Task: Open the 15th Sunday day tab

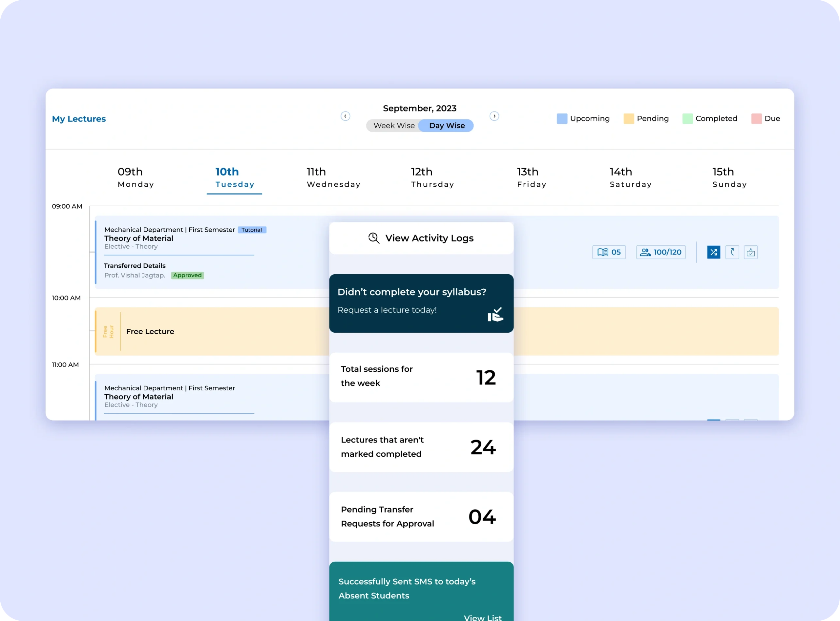Action: pyautogui.click(x=729, y=177)
